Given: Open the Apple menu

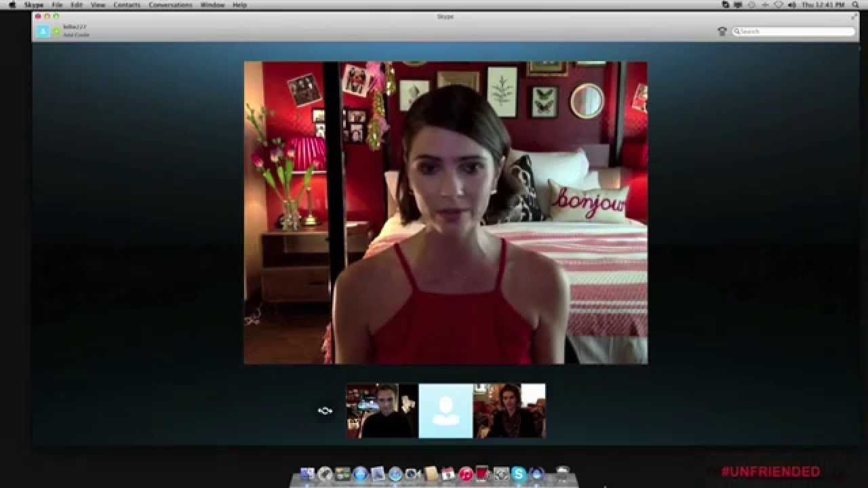Looking at the screenshot, I should (x=12, y=5).
